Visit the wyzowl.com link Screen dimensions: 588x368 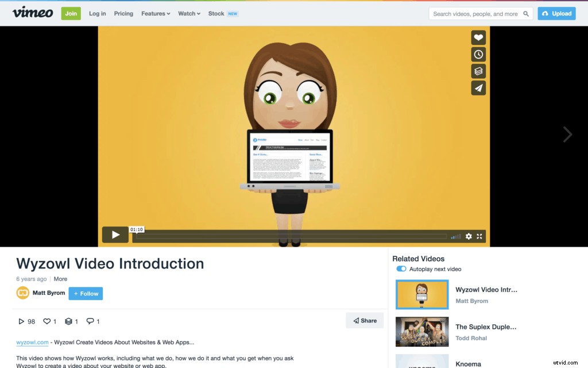(x=32, y=342)
